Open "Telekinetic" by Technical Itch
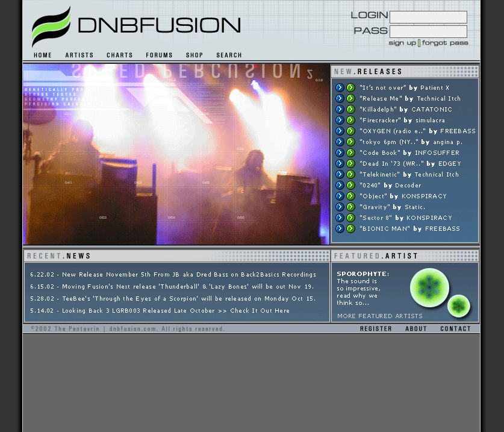 tap(409, 174)
